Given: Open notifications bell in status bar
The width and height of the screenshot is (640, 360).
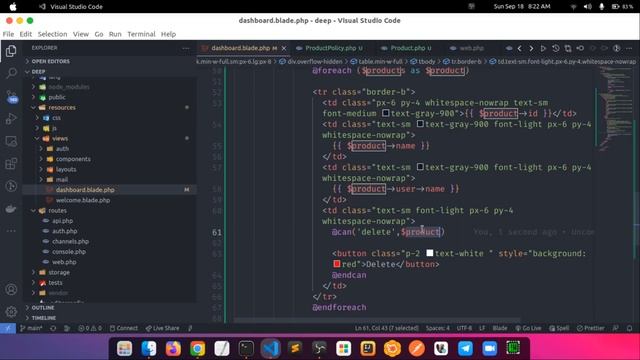Looking at the screenshot, I should coord(629,328).
